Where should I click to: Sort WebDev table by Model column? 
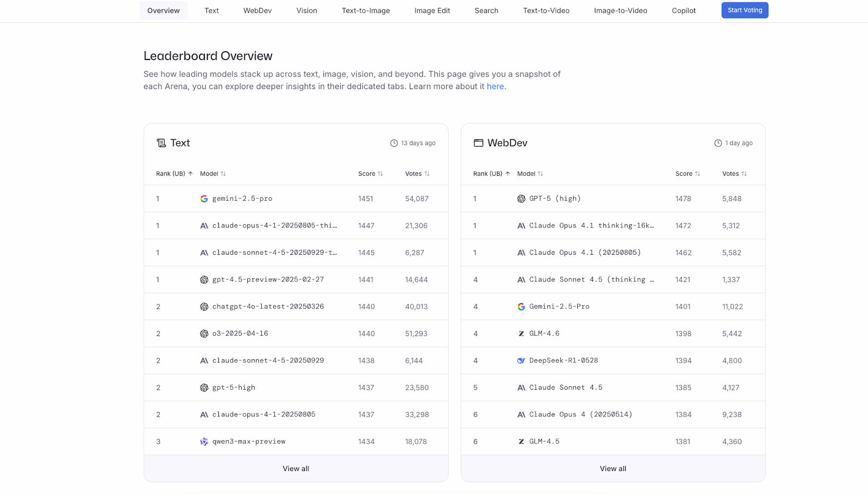tap(530, 174)
